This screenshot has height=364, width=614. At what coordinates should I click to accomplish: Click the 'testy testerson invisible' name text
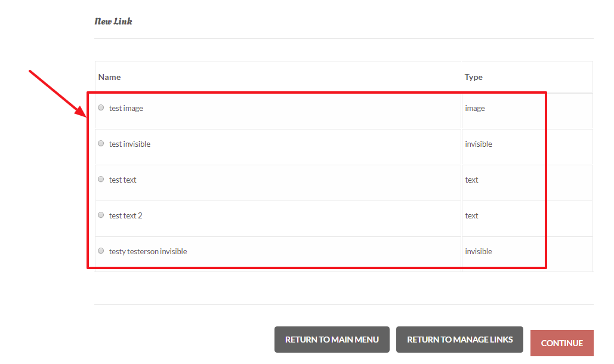tap(148, 252)
